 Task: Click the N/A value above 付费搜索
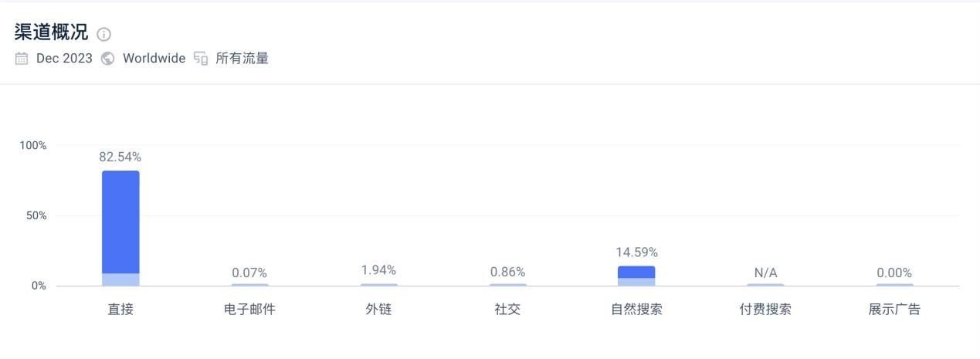point(765,273)
